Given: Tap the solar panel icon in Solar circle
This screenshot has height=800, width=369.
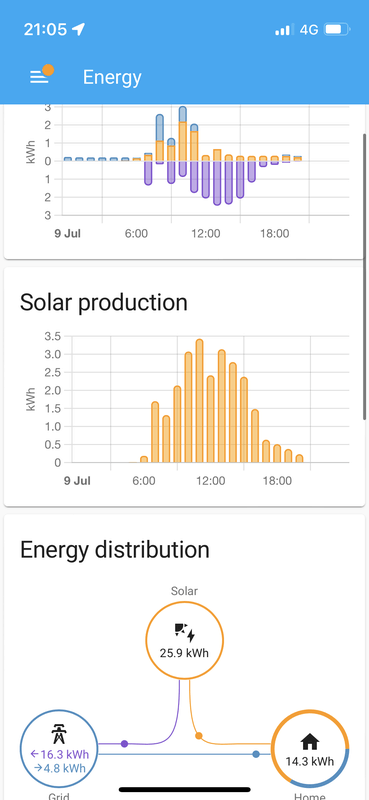Looking at the screenshot, I should click(184, 632).
